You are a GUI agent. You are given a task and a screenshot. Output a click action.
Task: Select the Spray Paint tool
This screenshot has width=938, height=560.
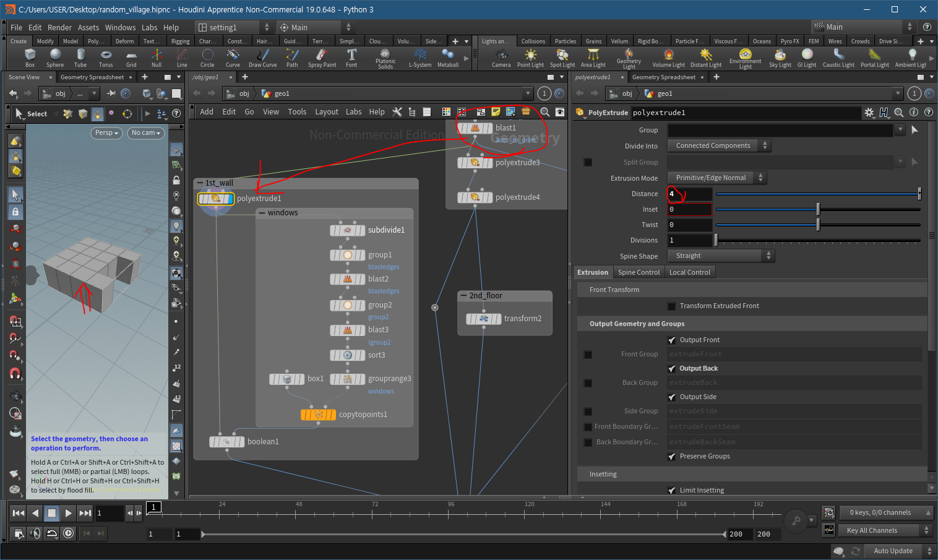(322, 58)
